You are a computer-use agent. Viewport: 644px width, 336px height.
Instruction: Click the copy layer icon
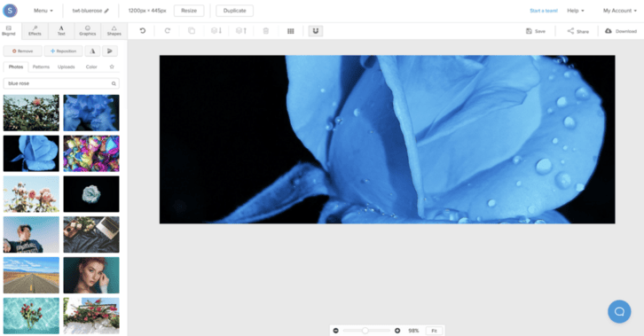[x=192, y=31]
